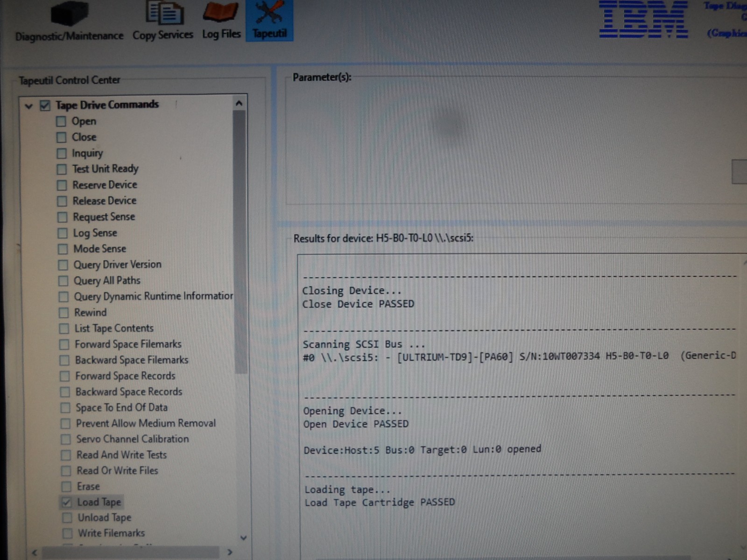747x560 pixels.
Task: Check the Inquiry command checkbox
Action: click(x=61, y=153)
